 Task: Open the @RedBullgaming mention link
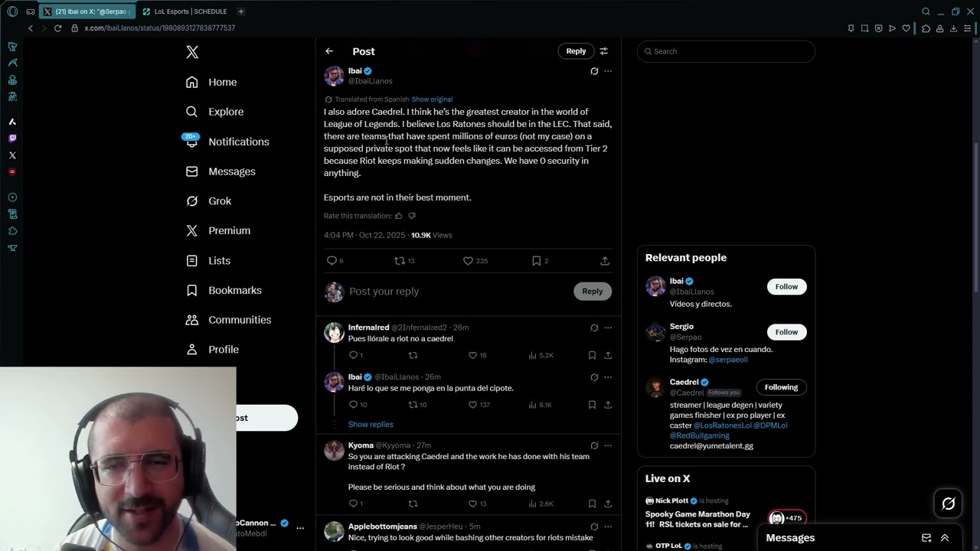tap(700, 435)
